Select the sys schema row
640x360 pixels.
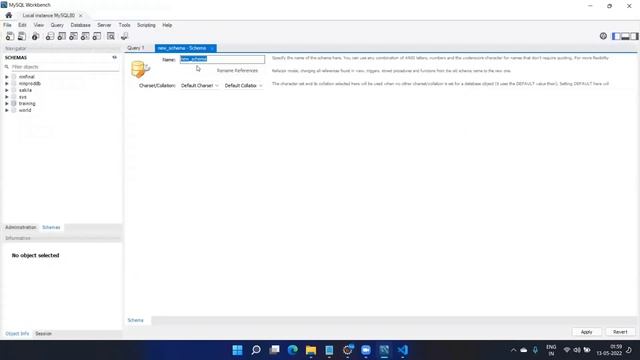click(x=22, y=97)
